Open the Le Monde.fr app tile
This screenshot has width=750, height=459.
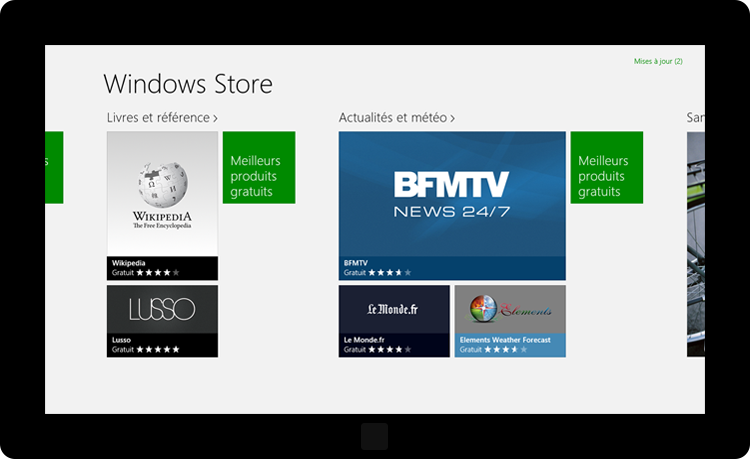(x=394, y=309)
